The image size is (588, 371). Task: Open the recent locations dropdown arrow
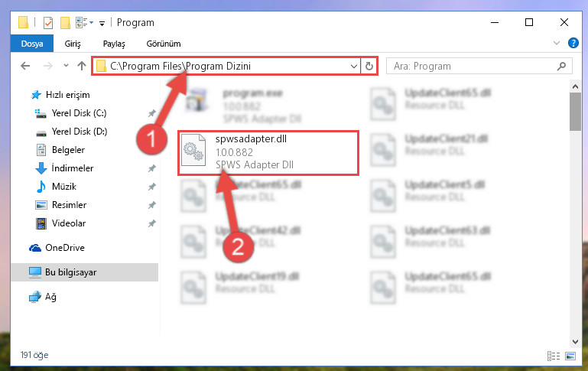(x=66, y=66)
